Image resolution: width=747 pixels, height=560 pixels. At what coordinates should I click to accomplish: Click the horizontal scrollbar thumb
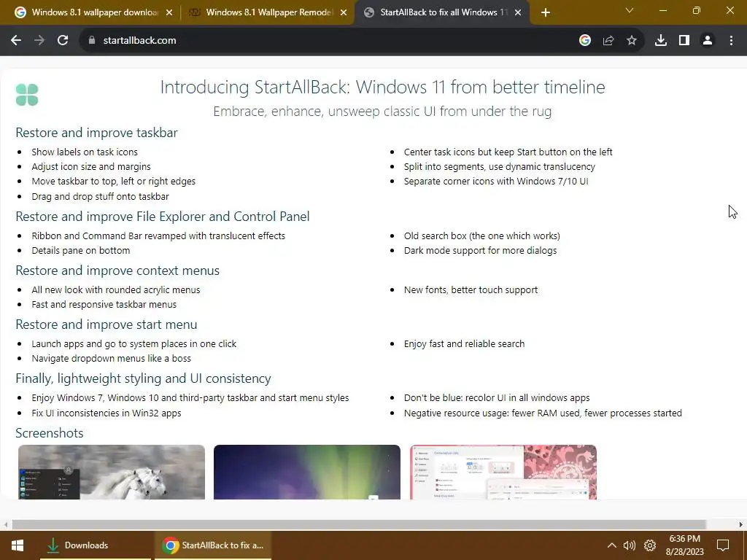pos(359,524)
